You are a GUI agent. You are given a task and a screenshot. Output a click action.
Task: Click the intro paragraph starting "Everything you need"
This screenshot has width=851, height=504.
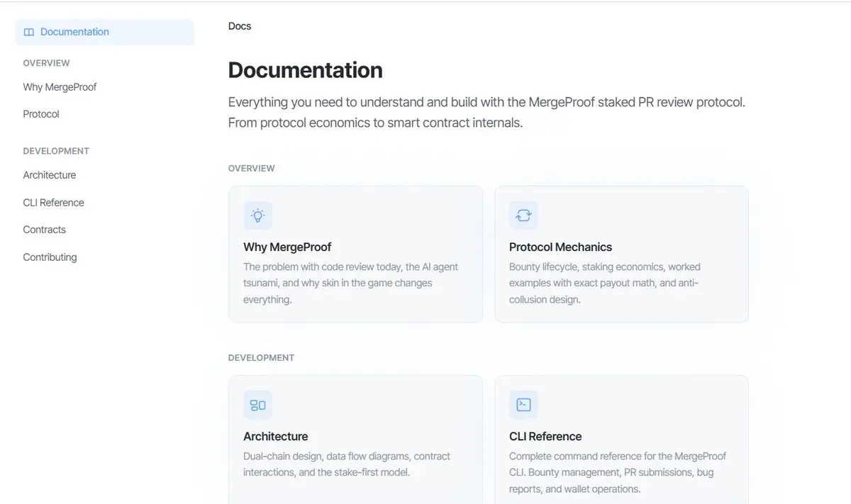click(486, 112)
